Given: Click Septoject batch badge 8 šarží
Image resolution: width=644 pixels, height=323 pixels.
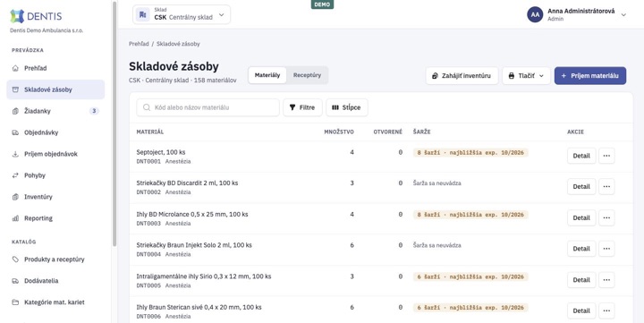Looking at the screenshot, I should pyautogui.click(x=470, y=152).
